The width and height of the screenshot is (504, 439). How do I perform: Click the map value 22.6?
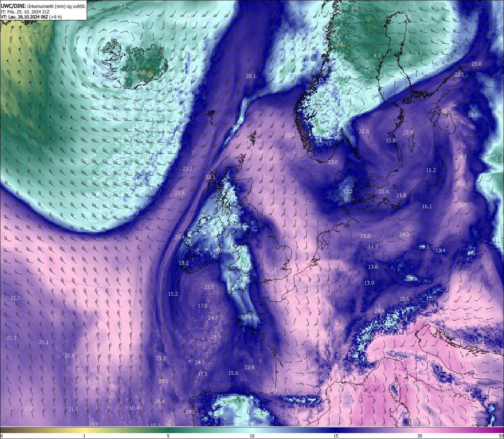click(404, 299)
